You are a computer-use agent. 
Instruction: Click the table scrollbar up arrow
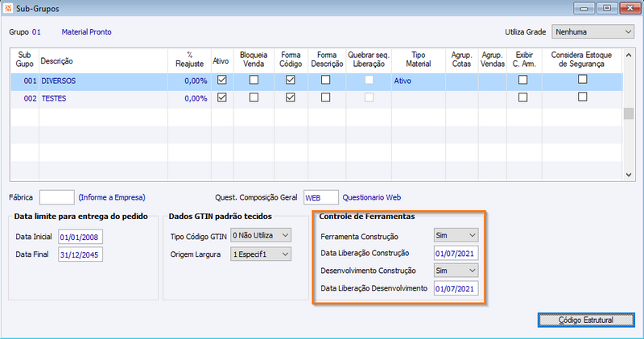click(x=629, y=55)
